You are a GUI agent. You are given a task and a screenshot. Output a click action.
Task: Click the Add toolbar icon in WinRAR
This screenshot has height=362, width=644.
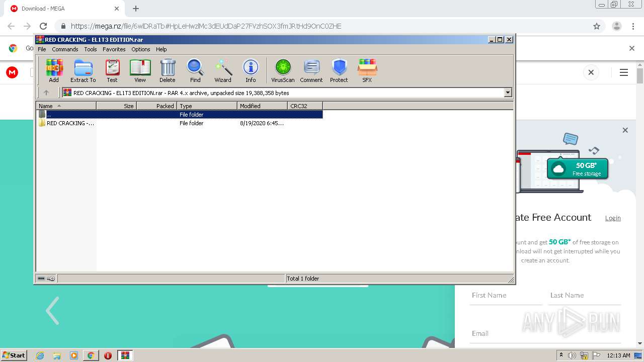tap(54, 70)
